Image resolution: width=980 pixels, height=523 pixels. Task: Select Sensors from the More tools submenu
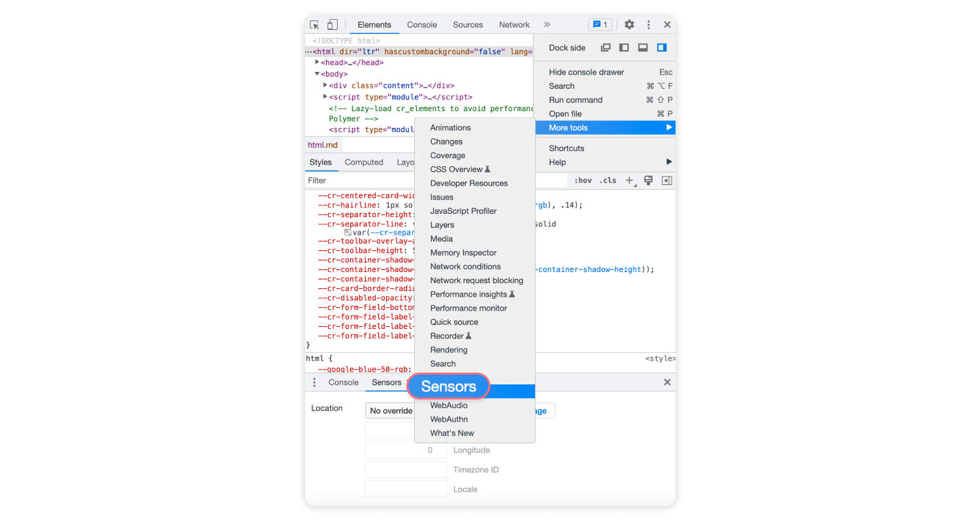(x=448, y=386)
